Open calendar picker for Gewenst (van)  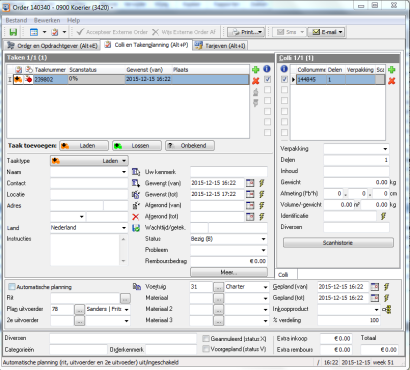point(250,183)
